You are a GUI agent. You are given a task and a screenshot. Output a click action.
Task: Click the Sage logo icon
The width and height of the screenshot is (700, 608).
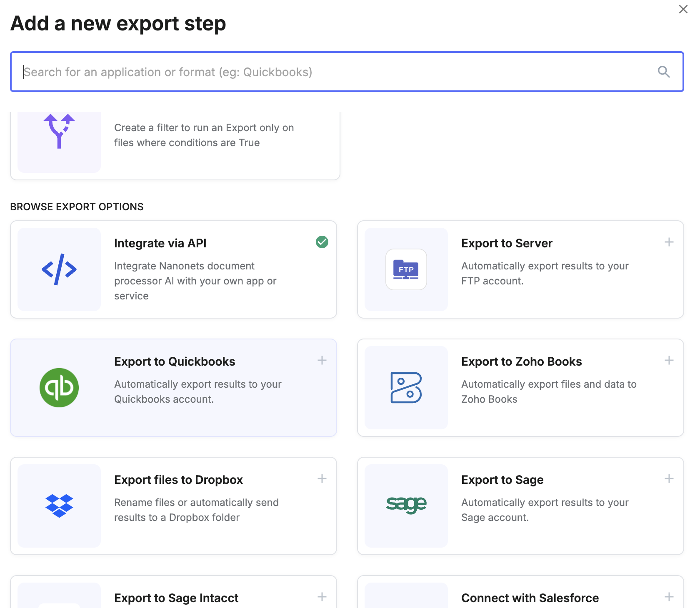click(x=406, y=506)
